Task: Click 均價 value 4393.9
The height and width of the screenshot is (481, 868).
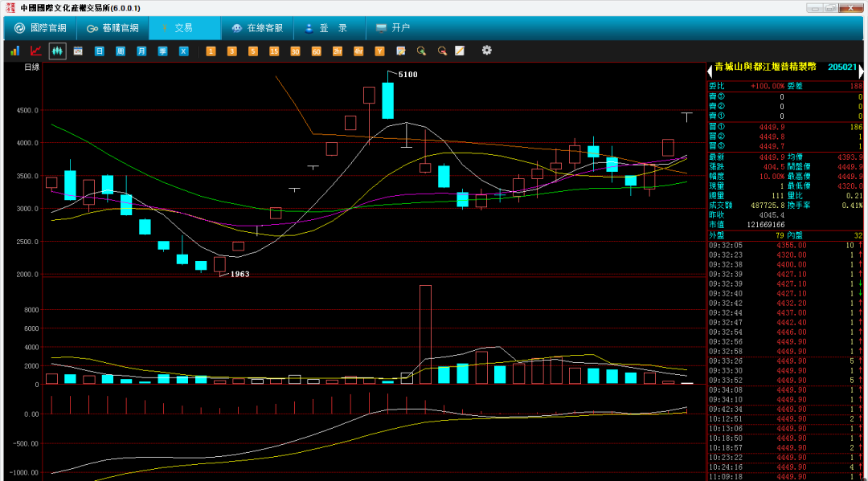Action: [850, 157]
